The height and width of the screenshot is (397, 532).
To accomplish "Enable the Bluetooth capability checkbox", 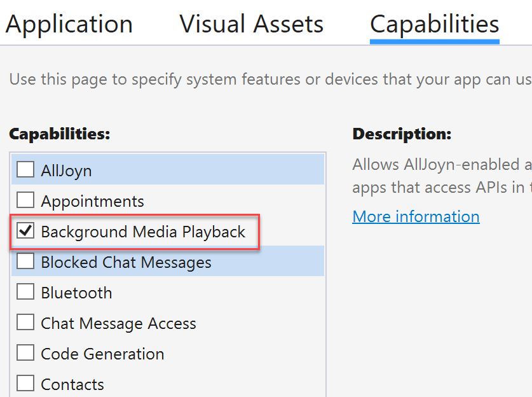I will (x=25, y=291).
